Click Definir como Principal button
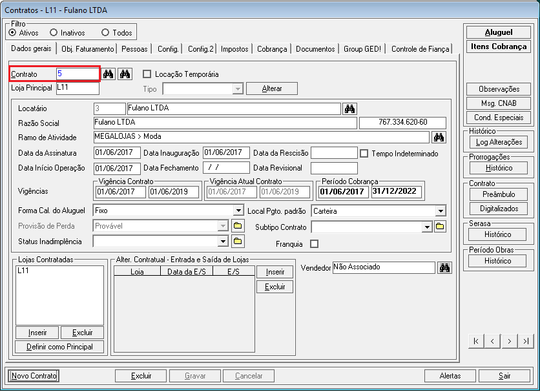The width and height of the screenshot is (540, 392). tap(59, 347)
